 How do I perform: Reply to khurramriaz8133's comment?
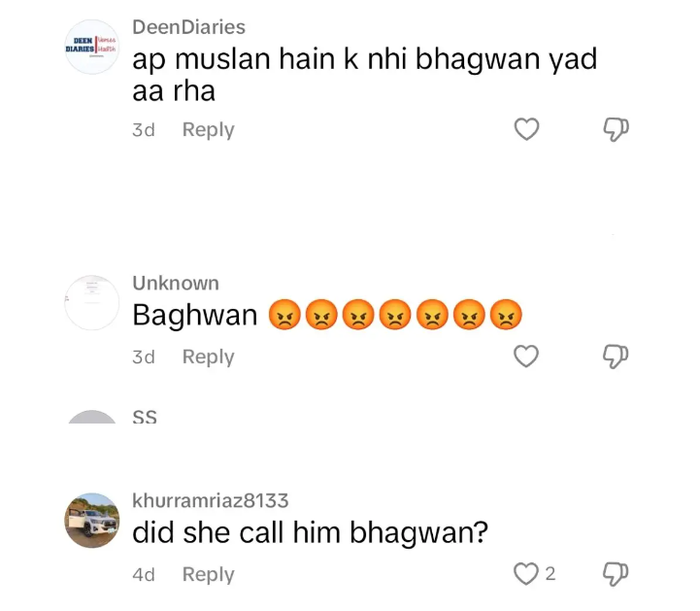[208, 574]
